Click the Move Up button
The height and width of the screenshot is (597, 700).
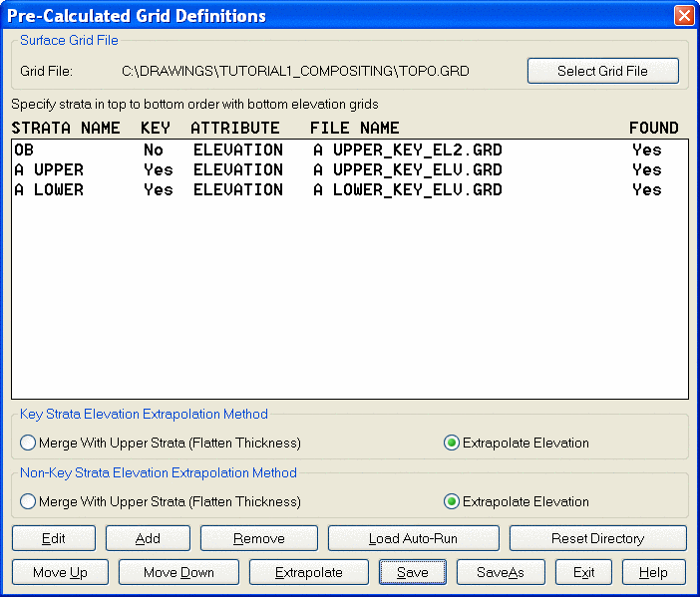[60, 572]
